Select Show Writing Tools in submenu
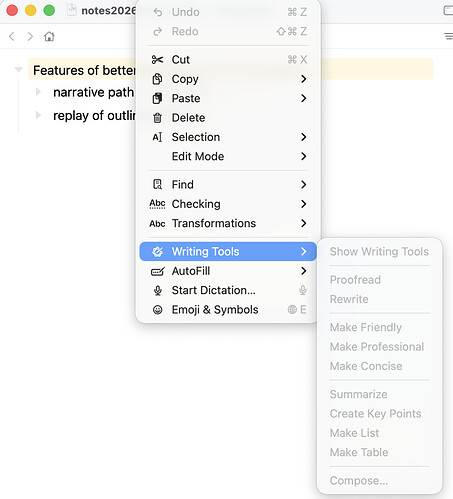This screenshot has width=453, height=499. (379, 251)
